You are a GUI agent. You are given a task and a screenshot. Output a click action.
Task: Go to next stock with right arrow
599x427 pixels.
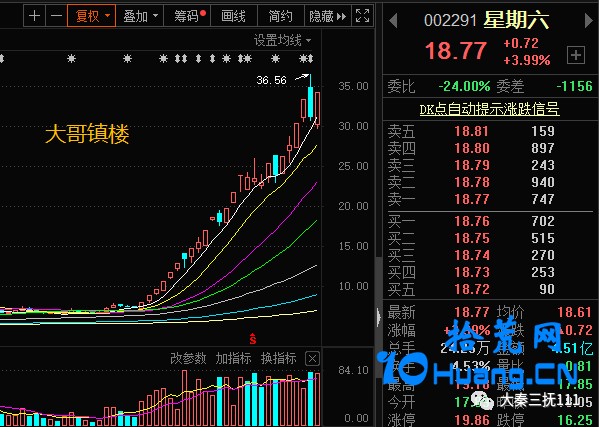(589, 21)
